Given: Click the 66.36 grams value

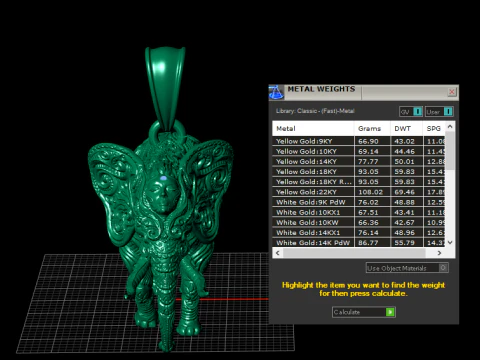Looking at the screenshot, I should (368, 223).
